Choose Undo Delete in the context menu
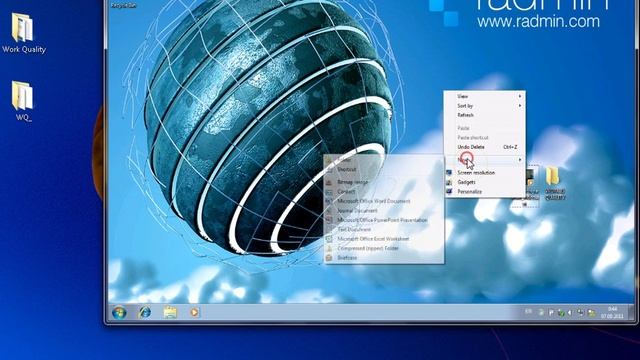Screen dimensions: 640x360 [x=484, y=147]
